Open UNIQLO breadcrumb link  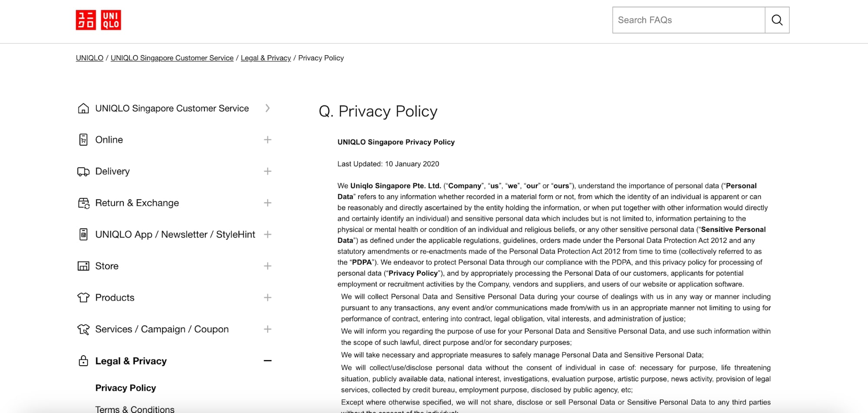coord(89,58)
